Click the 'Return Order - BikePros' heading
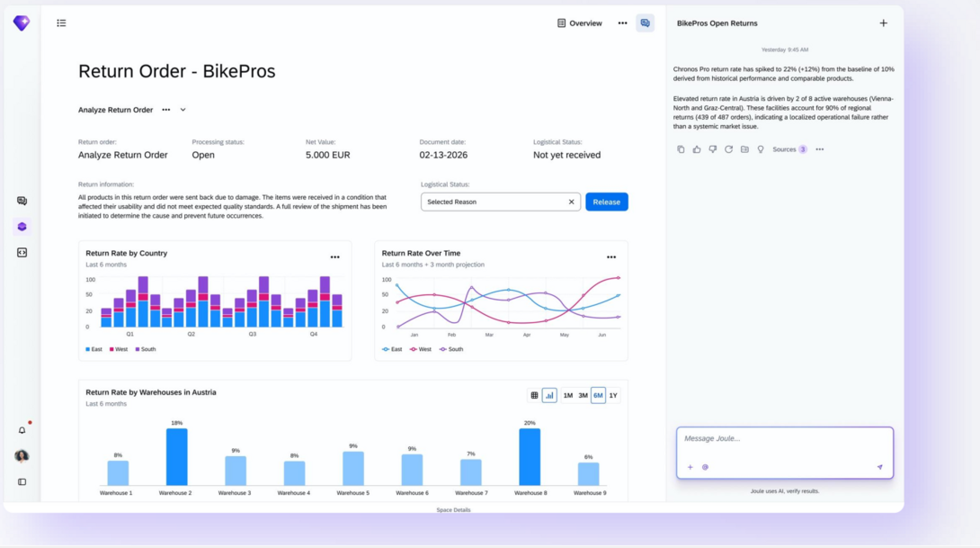Image resolution: width=980 pixels, height=548 pixels. (177, 71)
